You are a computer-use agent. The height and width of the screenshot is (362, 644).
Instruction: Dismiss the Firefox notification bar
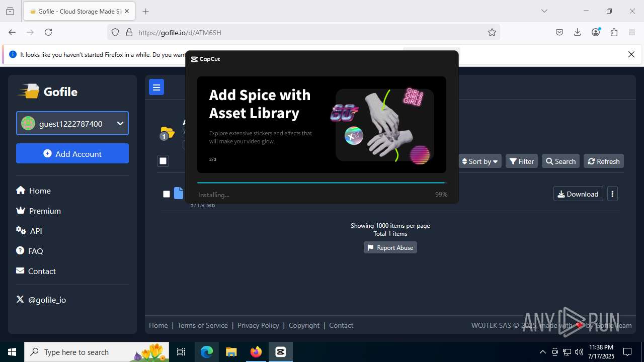point(631,54)
